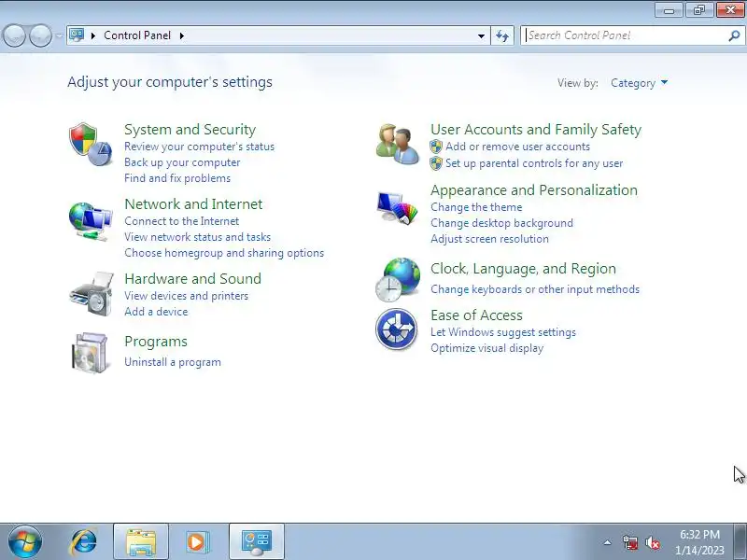The width and height of the screenshot is (747, 560).
Task: Expand the arrow before Control Panel in the breadcrumb
Action: coord(93,35)
